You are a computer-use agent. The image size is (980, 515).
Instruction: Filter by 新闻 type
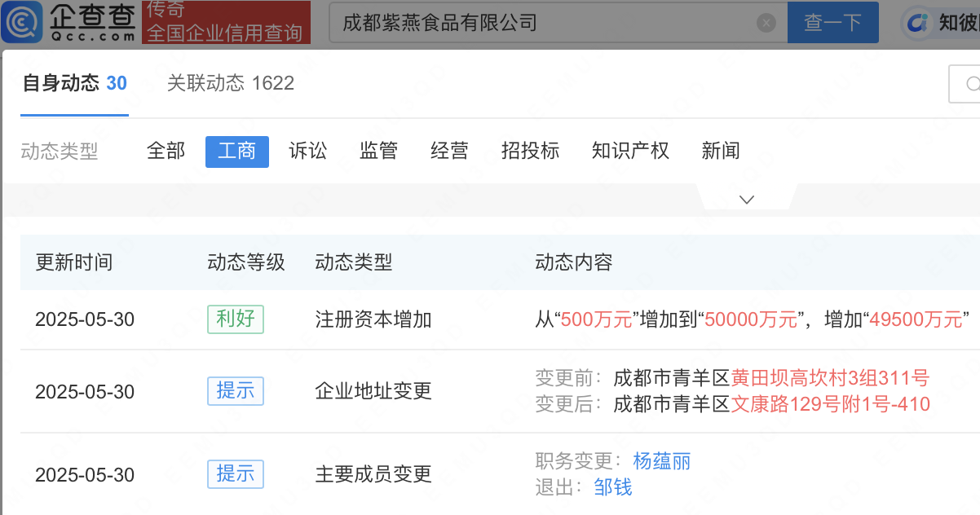(722, 151)
